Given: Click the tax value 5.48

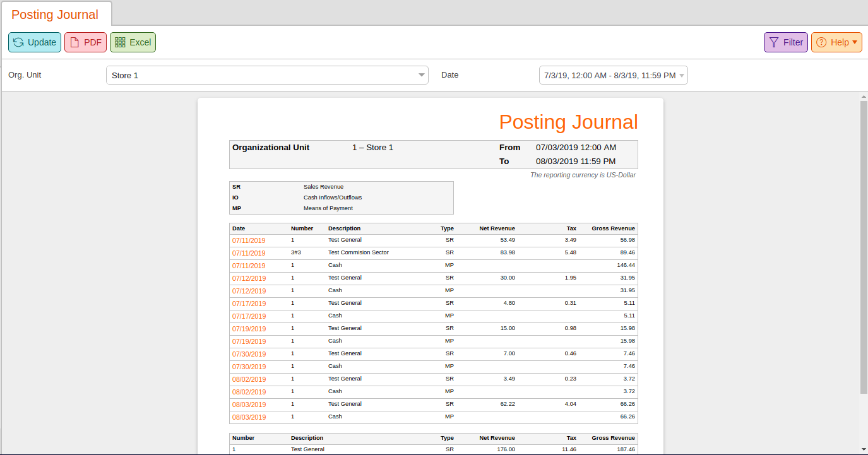Looking at the screenshot, I should (571, 252).
